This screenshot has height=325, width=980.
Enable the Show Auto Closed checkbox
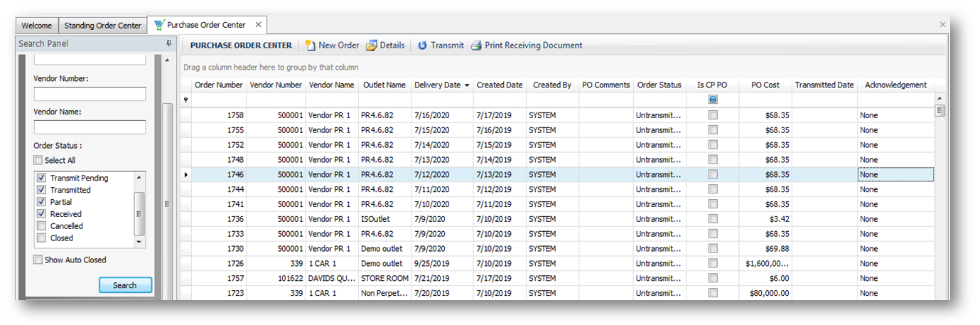tap(38, 260)
